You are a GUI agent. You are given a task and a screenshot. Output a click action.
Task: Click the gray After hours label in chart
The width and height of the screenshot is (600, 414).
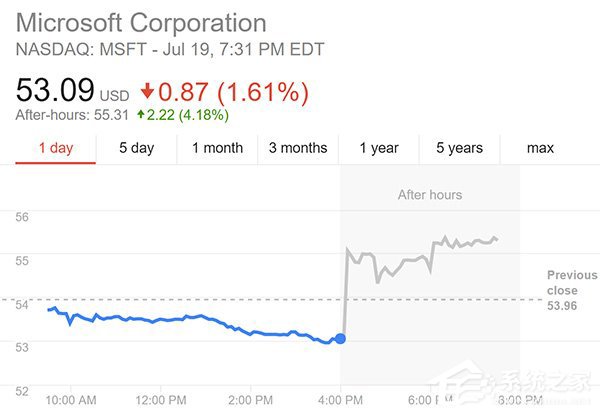click(430, 195)
